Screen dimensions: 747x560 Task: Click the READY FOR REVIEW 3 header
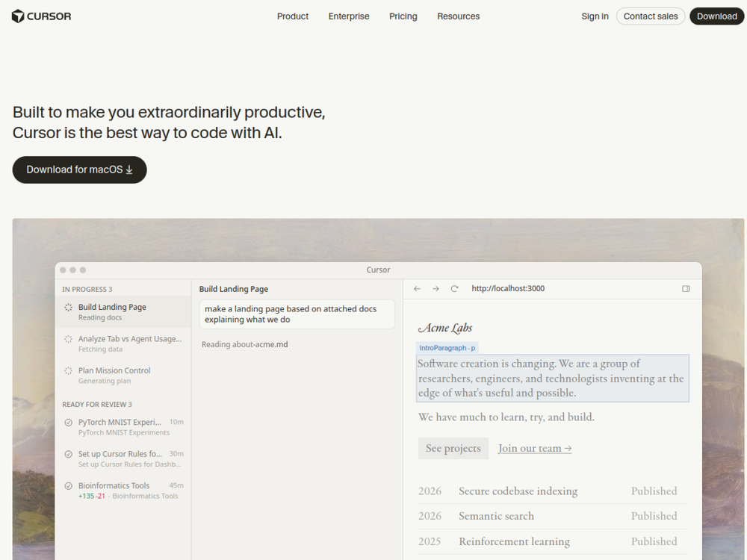tap(96, 404)
